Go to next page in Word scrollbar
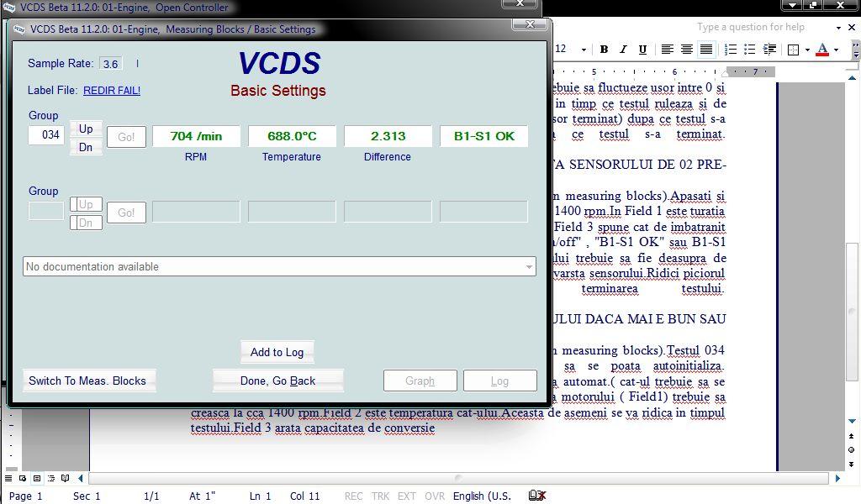This screenshot has width=861, height=504. (851, 464)
